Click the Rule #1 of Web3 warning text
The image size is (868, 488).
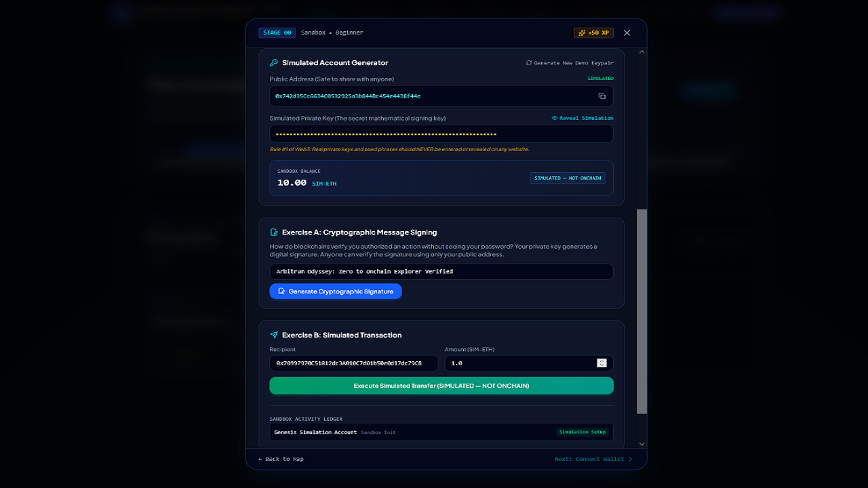(x=399, y=149)
